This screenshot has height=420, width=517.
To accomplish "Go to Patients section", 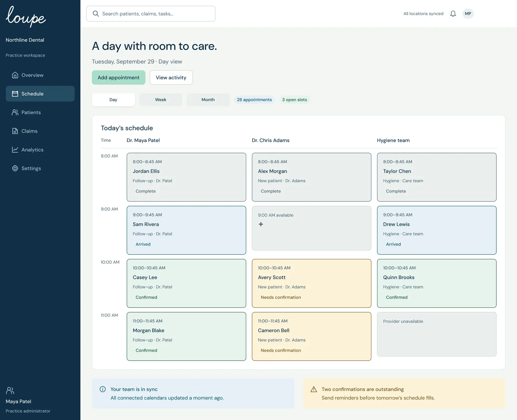I will [x=40, y=112].
